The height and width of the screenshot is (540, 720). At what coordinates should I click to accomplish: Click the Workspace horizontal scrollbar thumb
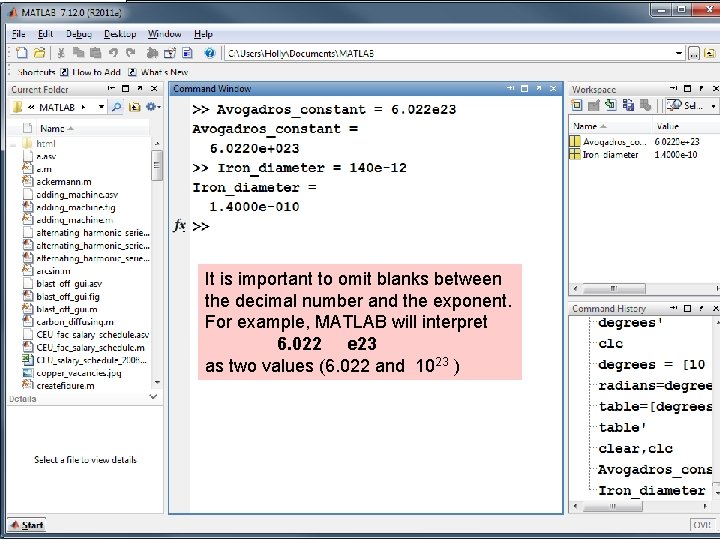tap(613, 288)
